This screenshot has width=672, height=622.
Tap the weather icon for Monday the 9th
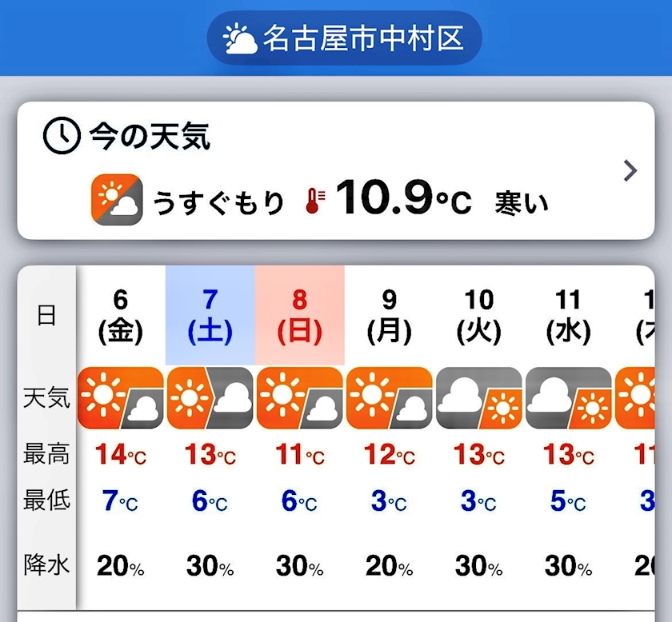click(389, 398)
